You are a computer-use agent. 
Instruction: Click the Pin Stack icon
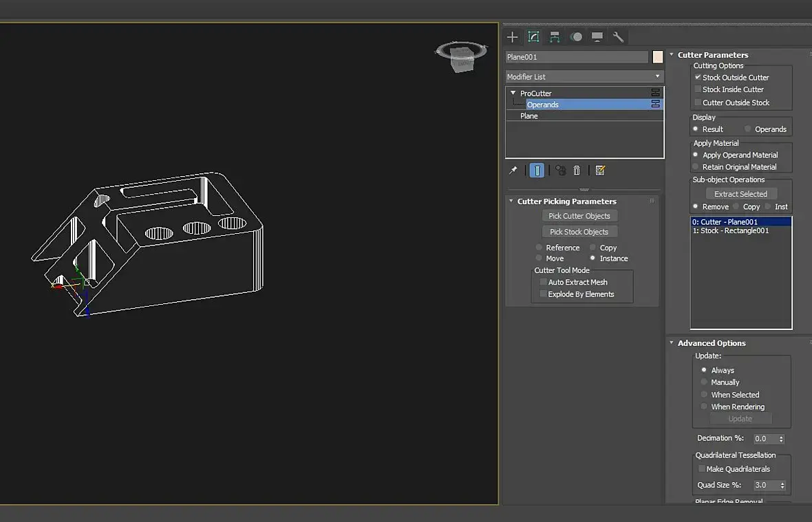pos(513,170)
